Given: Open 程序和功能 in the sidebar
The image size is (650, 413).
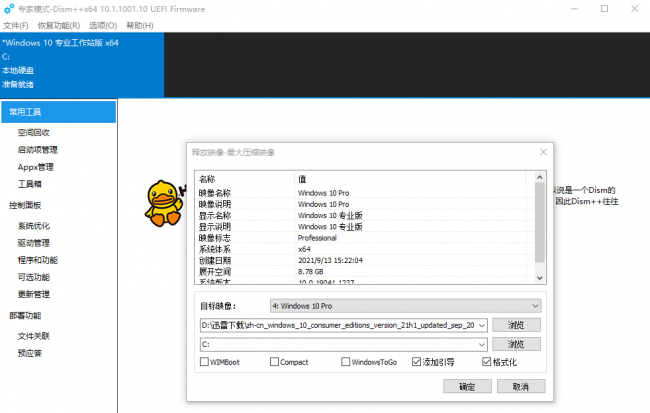Looking at the screenshot, I should pyautogui.click(x=38, y=260).
